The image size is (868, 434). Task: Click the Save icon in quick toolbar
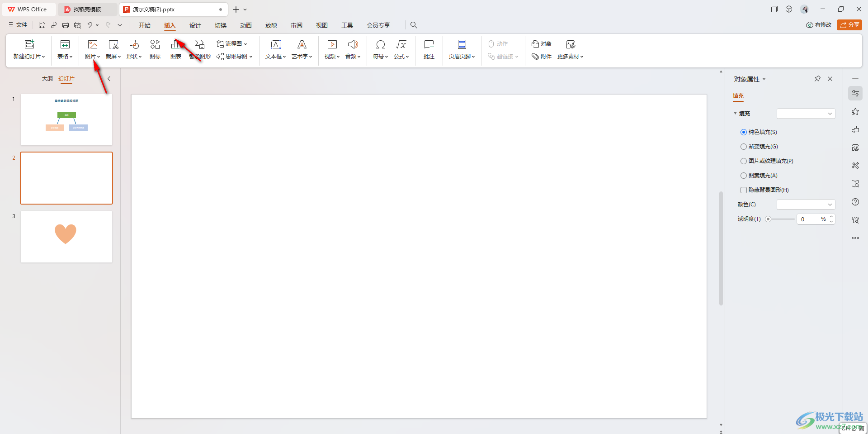pyautogui.click(x=42, y=25)
